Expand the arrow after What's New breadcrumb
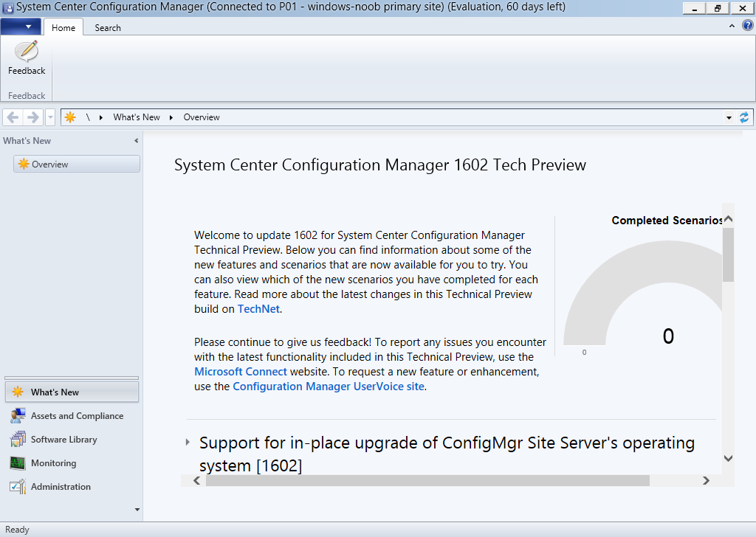Screen dimensions: 756x537 (x=171, y=117)
